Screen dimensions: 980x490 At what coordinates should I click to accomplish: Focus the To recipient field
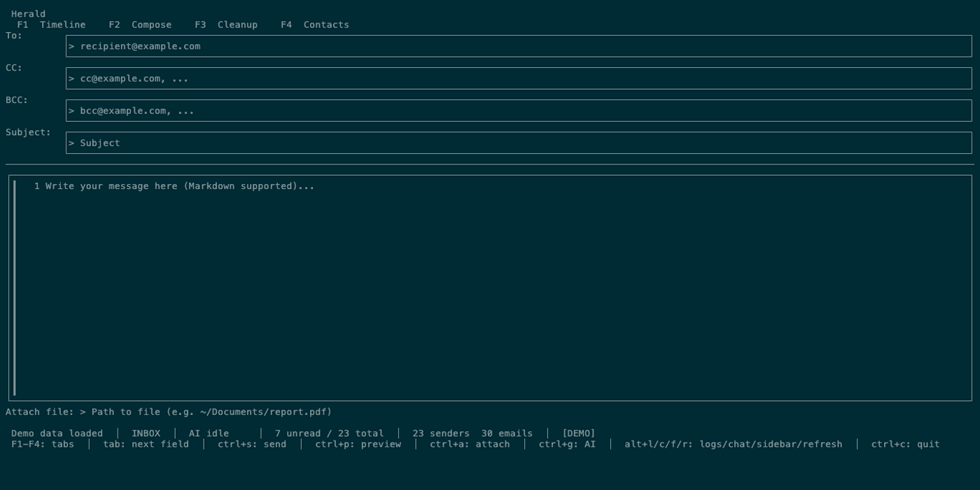tap(519, 46)
